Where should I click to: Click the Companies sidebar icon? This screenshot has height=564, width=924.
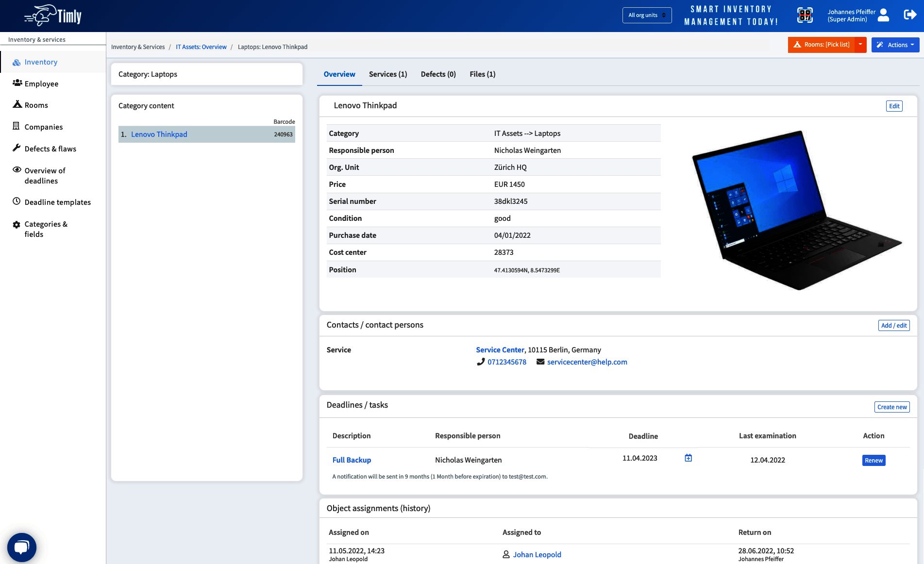(17, 126)
